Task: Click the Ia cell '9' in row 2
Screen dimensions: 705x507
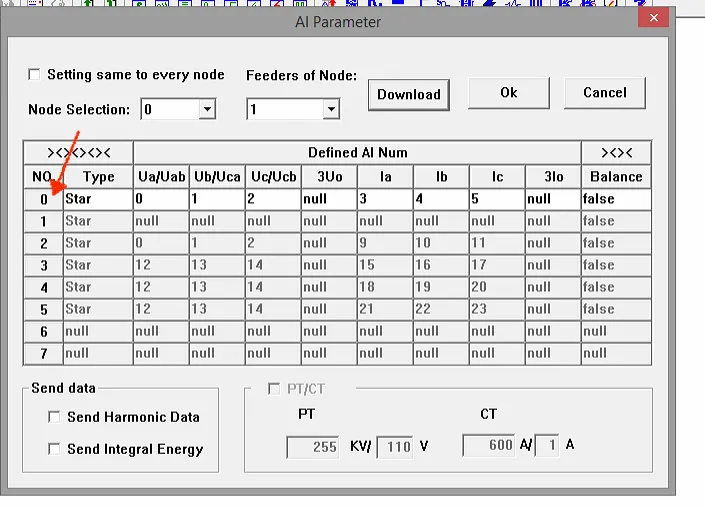Action: (x=385, y=243)
